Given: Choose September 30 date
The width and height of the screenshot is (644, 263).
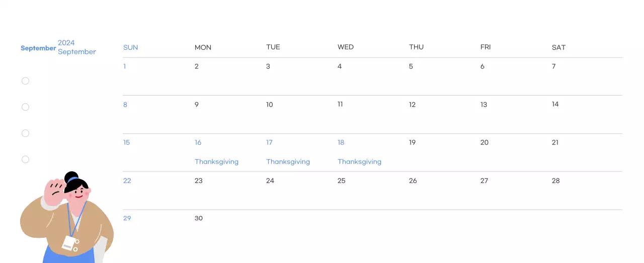Looking at the screenshot, I should [x=199, y=218].
